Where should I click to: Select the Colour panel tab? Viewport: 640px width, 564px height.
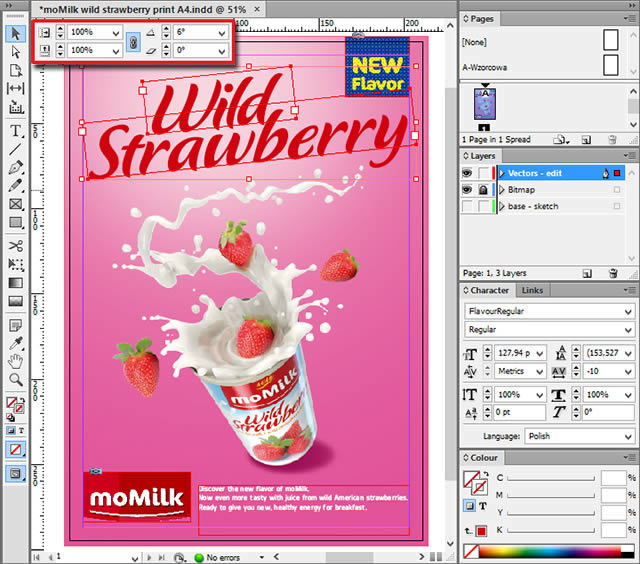(x=481, y=458)
